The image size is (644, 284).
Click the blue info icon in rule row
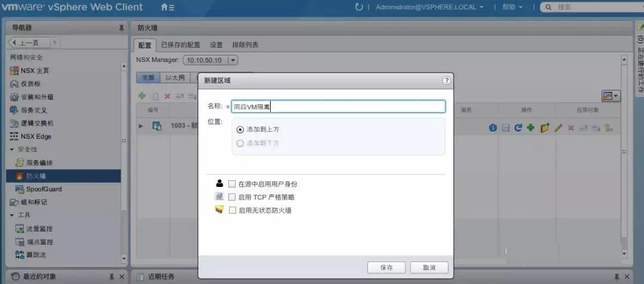(x=493, y=128)
